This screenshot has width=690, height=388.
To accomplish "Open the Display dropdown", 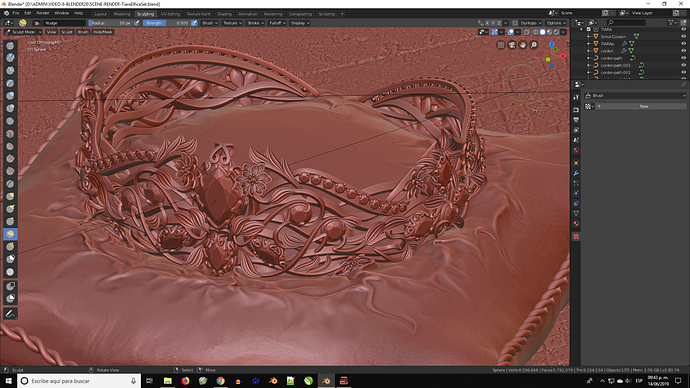I will 300,23.
